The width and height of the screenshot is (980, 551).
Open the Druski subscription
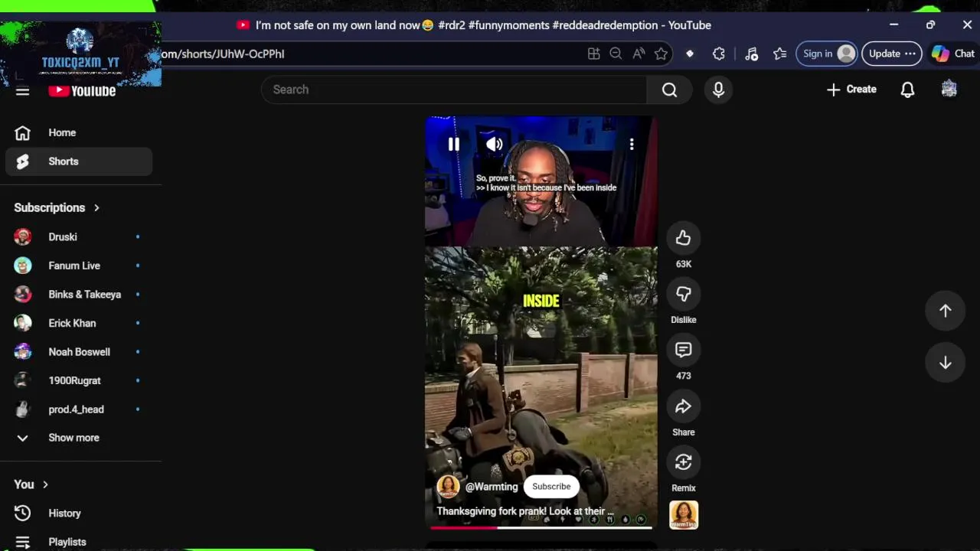pyautogui.click(x=79, y=237)
